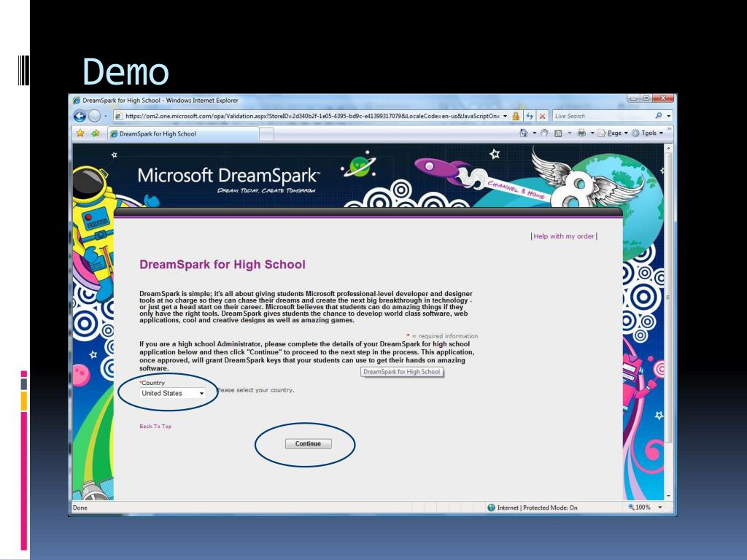Click the zoom level 100% button
The image size is (747, 560).
(x=640, y=507)
